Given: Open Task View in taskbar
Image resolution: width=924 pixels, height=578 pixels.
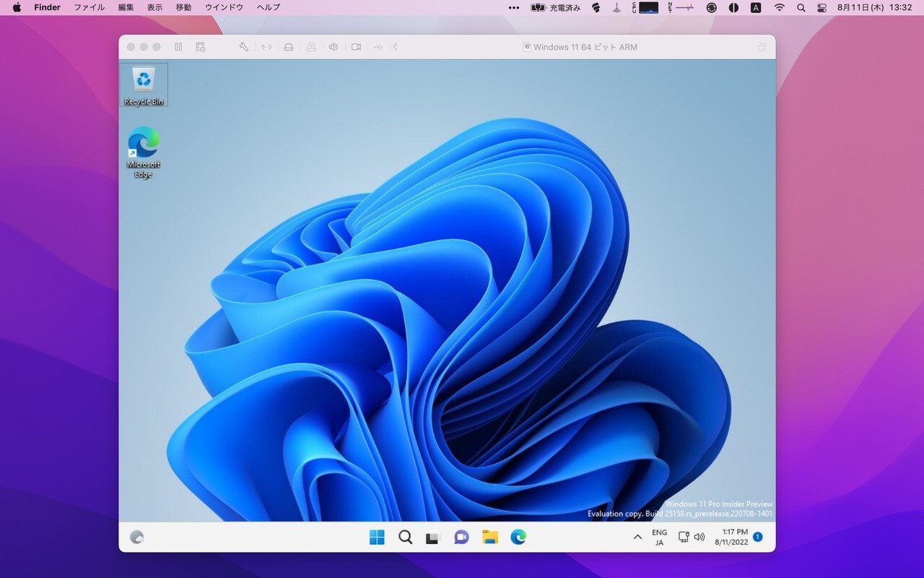Looking at the screenshot, I should (x=433, y=537).
